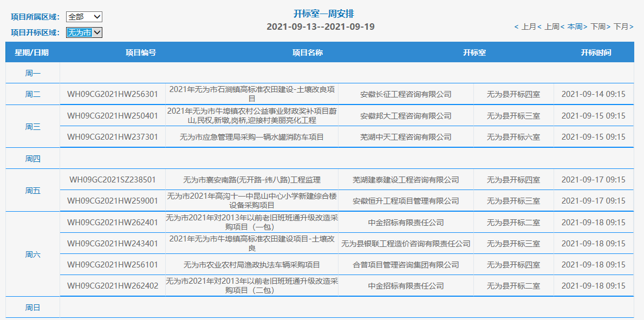Open the 项目所属区域 dropdown showing 全部
This screenshot has width=644, height=320.
click(84, 17)
